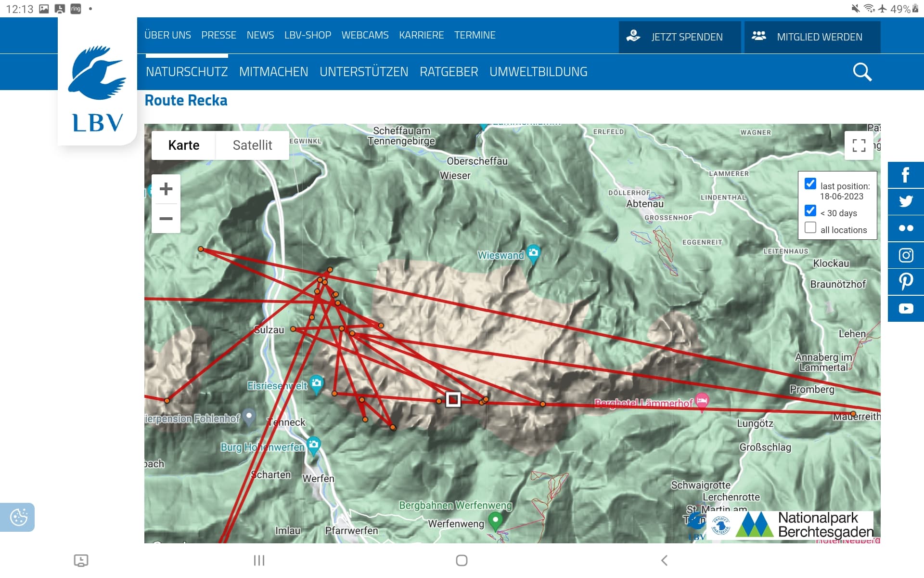Viewport: 924px width, 578px height.
Task: Open LBV Instagram profile
Action: click(x=906, y=255)
